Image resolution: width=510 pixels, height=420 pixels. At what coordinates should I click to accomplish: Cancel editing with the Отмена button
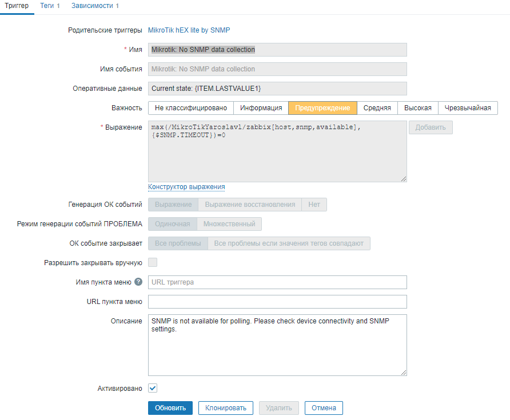pos(324,408)
